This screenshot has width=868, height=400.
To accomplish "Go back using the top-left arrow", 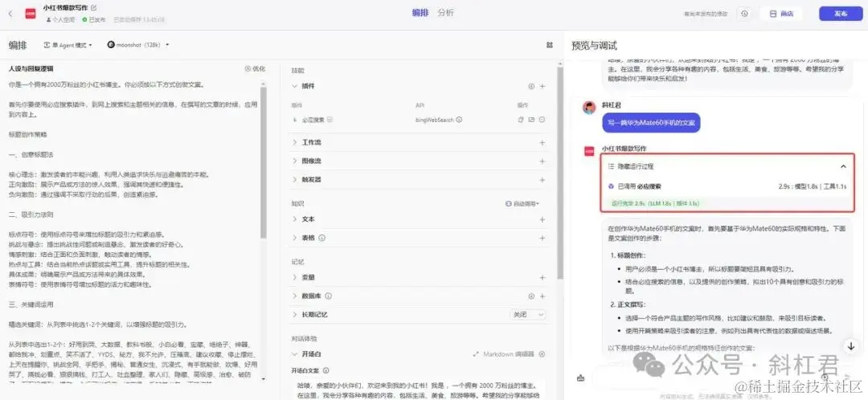I will coord(10,14).
